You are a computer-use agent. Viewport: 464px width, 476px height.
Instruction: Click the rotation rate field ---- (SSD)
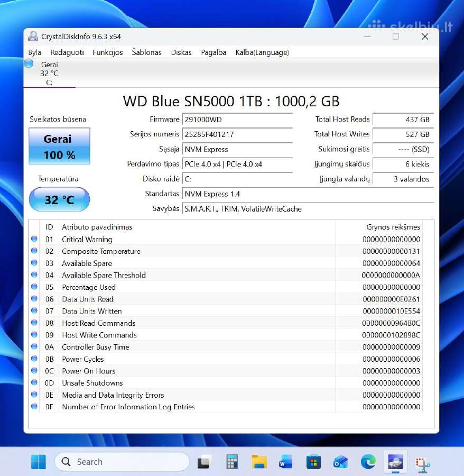pyautogui.click(x=403, y=149)
